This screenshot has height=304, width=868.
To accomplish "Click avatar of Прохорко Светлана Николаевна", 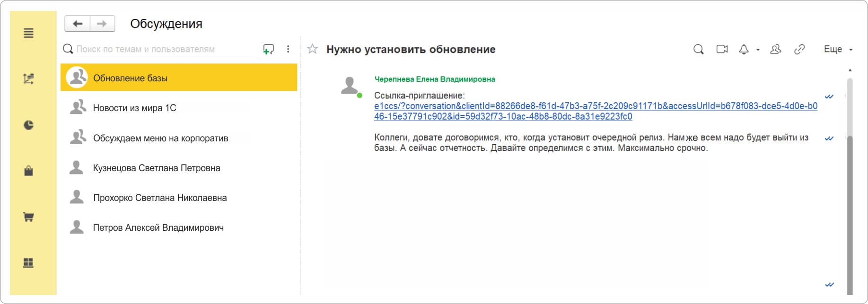I will (x=76, y=197).
